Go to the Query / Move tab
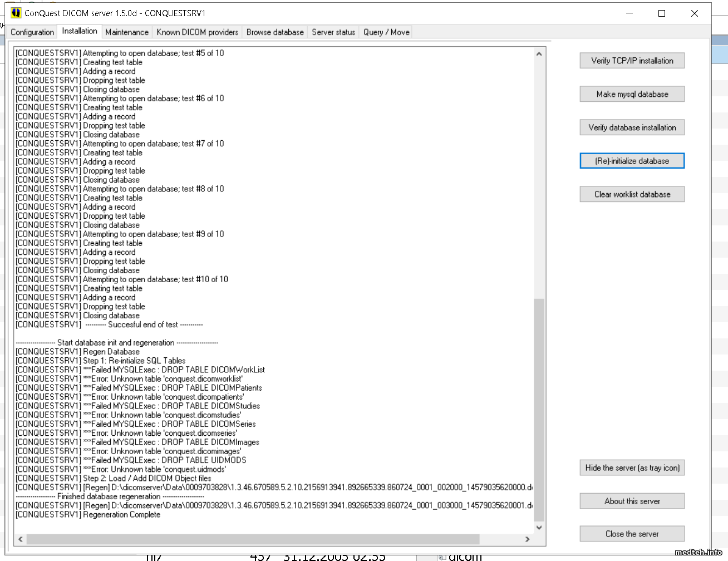Image resolution: width=728 pixels, height=561 pixels. coord(386,32)
